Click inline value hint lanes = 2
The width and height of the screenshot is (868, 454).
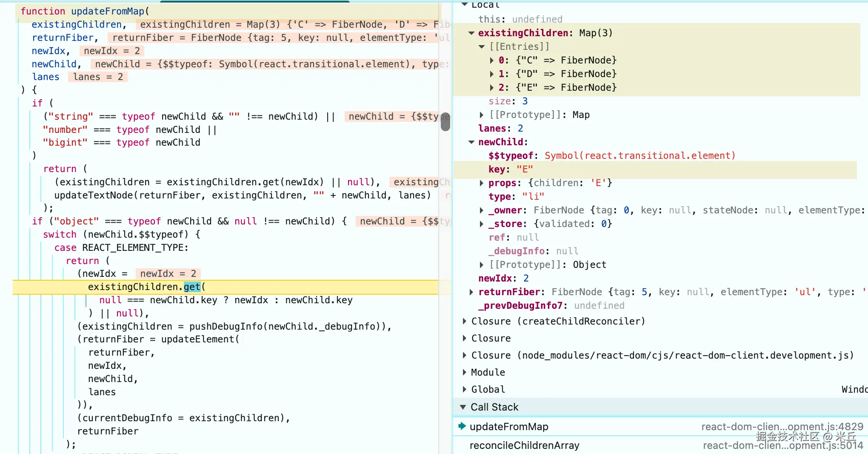[98, 77]
